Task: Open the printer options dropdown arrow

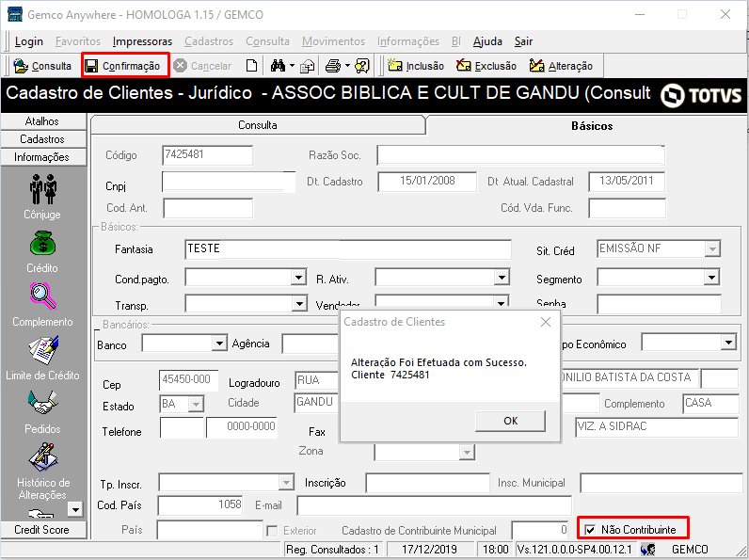Action: pos(347,66)
